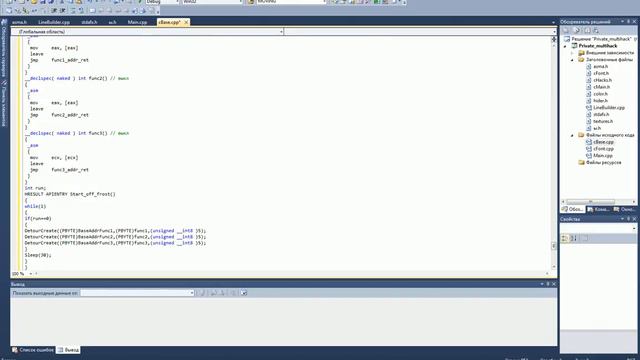Click the Solution Explorer properties toolbar icon

click(x=566, y=31)
